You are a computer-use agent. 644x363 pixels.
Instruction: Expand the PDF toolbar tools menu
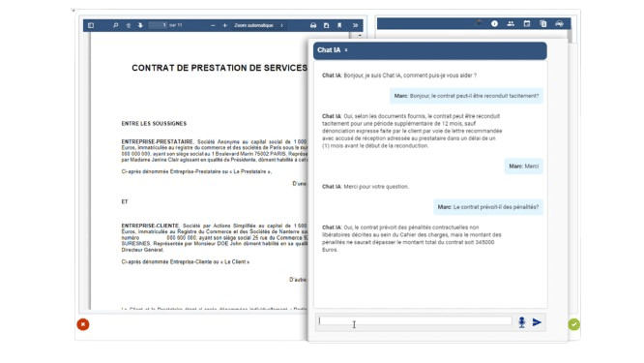[x=355, y=25]
